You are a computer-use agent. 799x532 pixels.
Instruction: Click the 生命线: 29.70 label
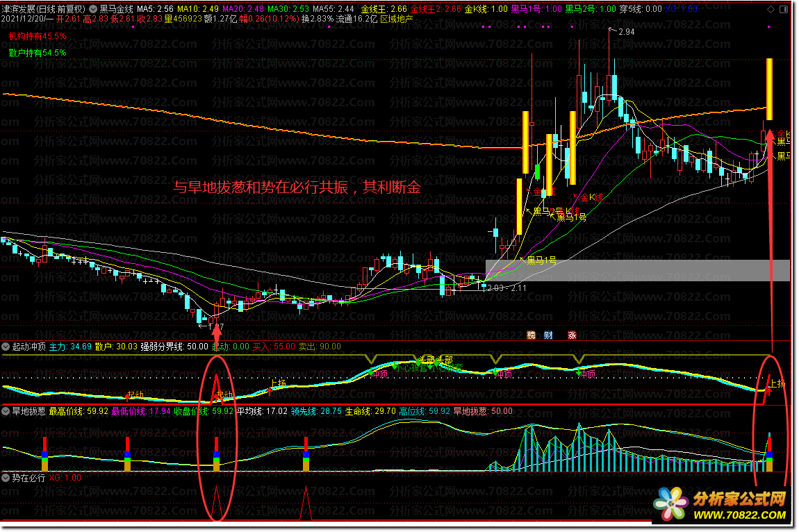point(370,411)
